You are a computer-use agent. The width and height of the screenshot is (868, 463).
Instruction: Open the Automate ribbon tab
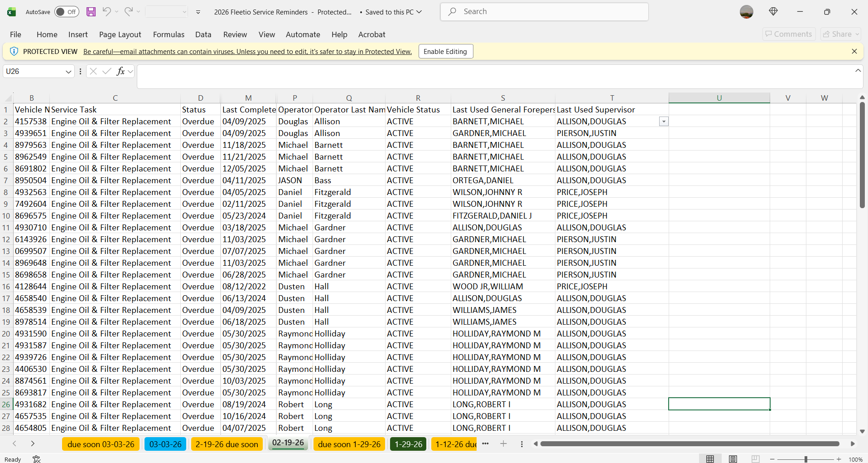point(303,34)
